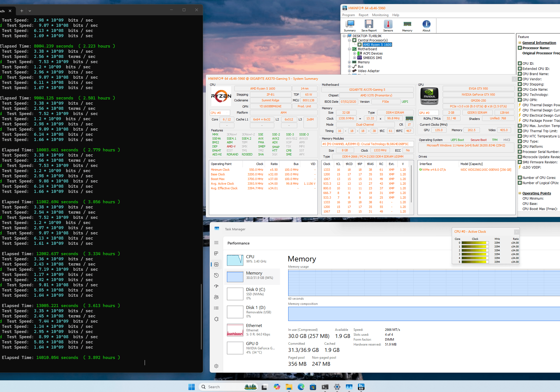Viewport: 560px width, 392px height.
Task: Open the Details list in Task Manager sidebar
Action: pyautogui.click(x=216, y=308)
